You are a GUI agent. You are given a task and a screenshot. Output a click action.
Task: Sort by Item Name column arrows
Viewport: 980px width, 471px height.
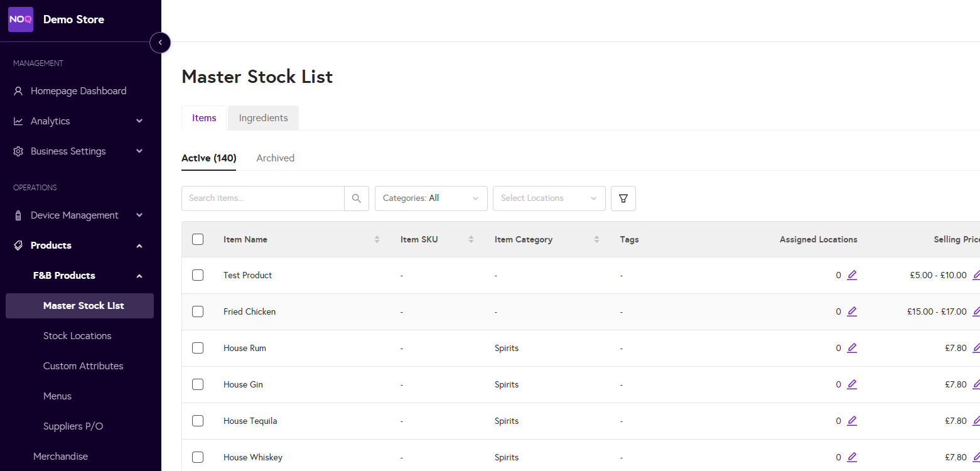click(x=377, y=239)
